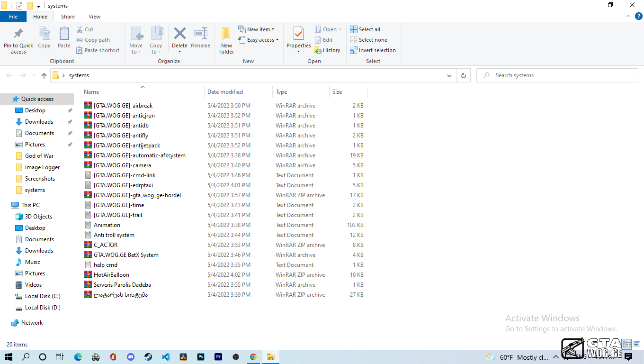Switch to the View ribbon tab

coord(94,17)
